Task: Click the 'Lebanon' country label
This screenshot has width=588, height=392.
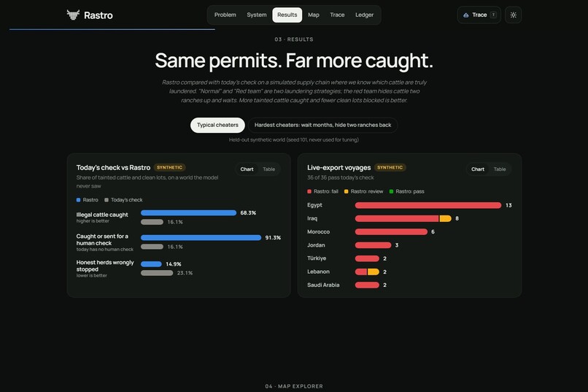Action: tap(318, 272)
